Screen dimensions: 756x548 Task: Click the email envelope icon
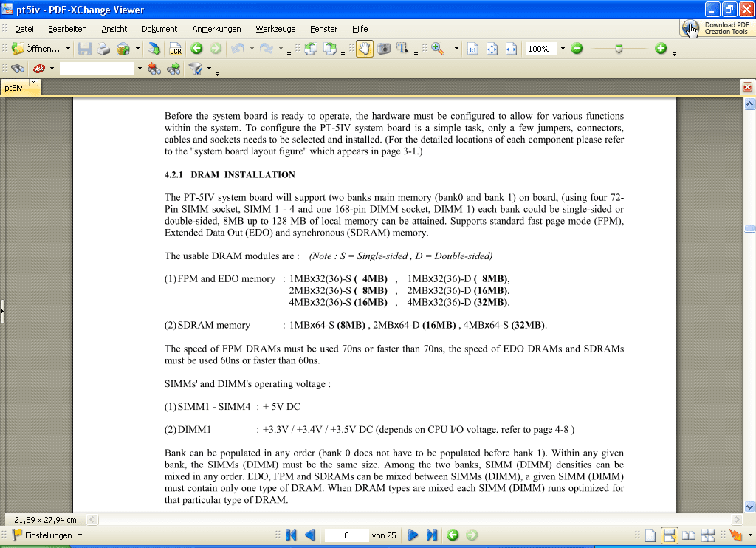coord(123,49)
